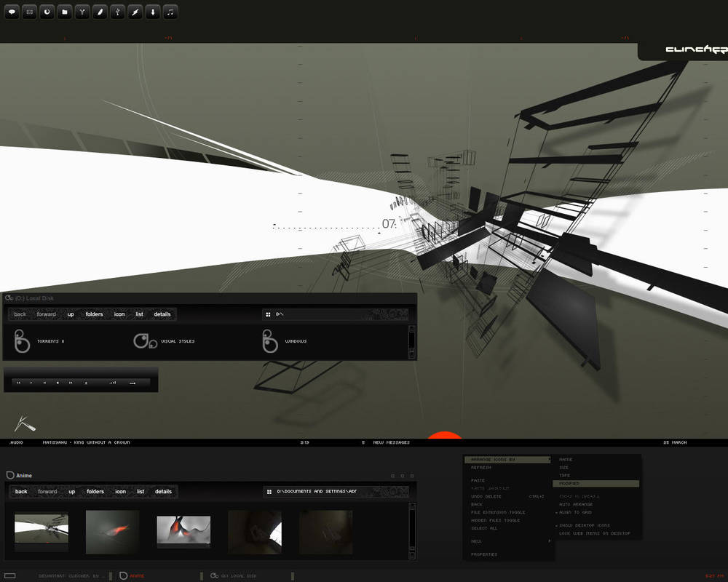Open the Visual Styles folder icon

tap(146, 342)
